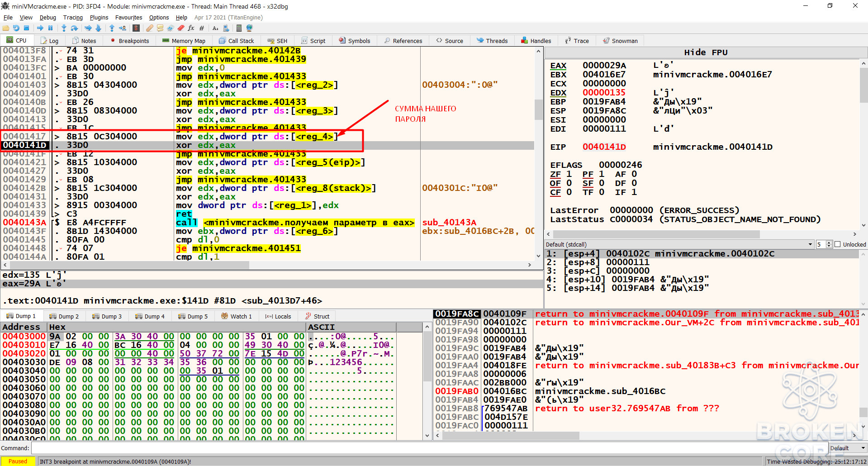Run to user code toolbar icon
This screenshot has width=868, height=466.
click(x=123, y=28)
